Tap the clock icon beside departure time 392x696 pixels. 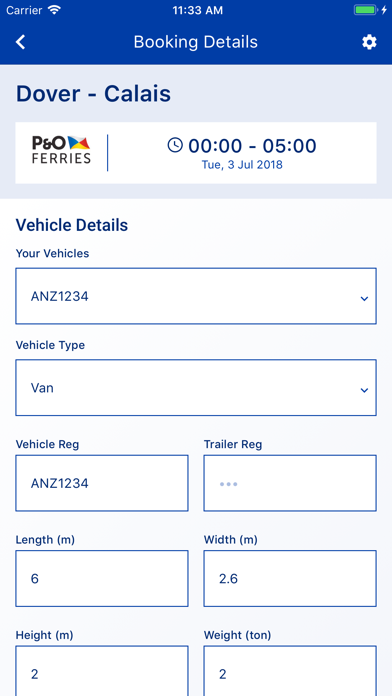(x=175, y=145)
